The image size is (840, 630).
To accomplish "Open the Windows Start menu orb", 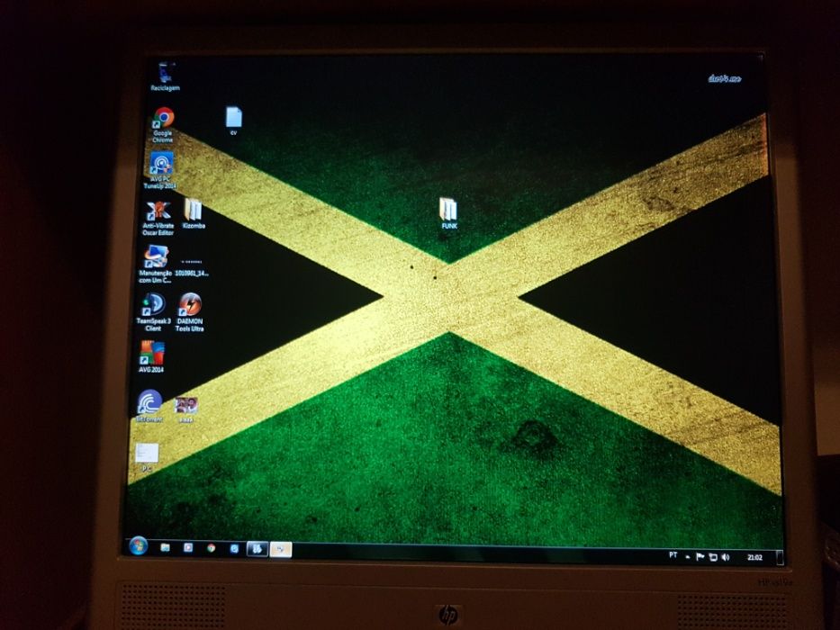I will point(139,546).
